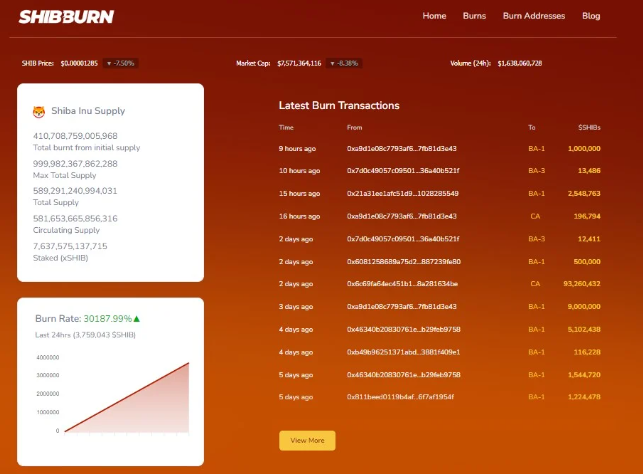Viewport: 643px width, 474px height.
Task: Click CA in the 16 hours ago row
Action: [x=535, y=216]
